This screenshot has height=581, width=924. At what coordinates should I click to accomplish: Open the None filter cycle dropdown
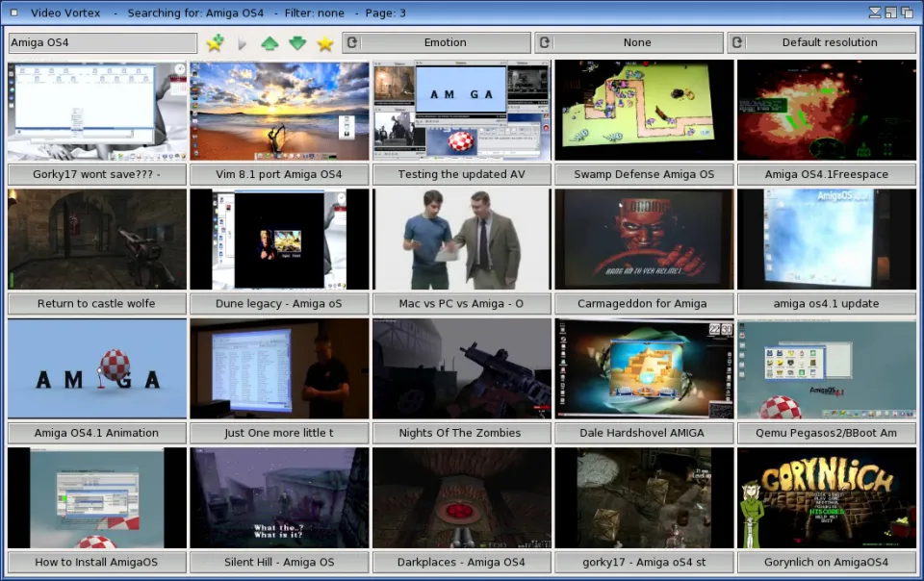tap(629, 42)
